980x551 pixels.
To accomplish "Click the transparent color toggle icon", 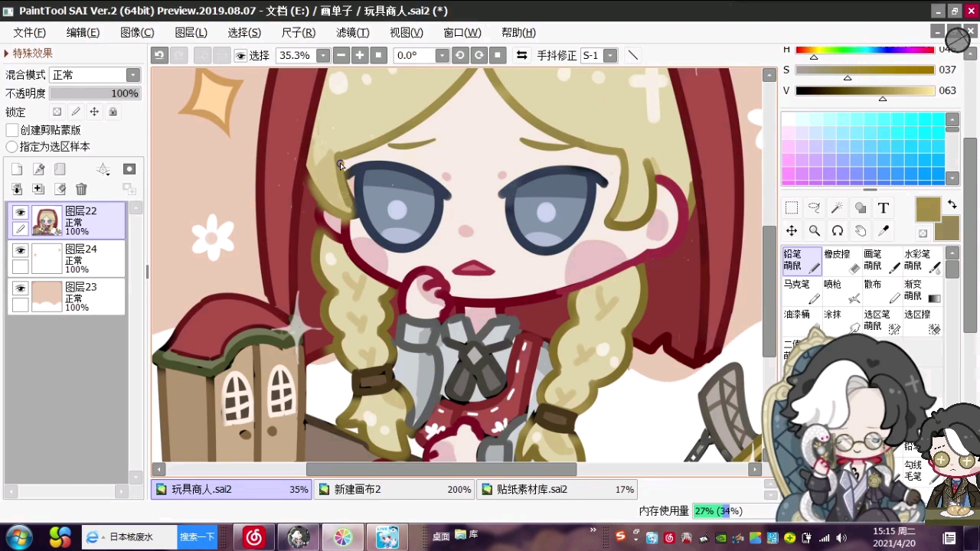I will 923,233.
